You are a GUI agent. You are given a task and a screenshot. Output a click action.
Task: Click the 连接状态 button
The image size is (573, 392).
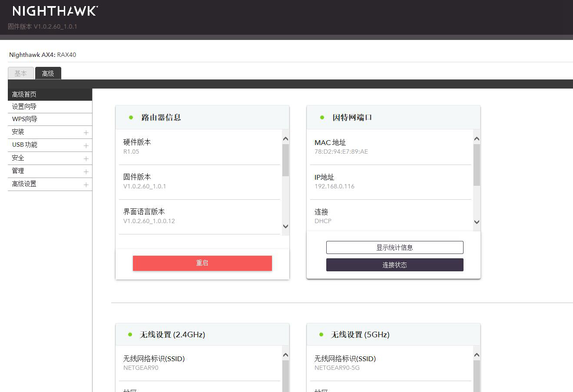pos(394,264)
